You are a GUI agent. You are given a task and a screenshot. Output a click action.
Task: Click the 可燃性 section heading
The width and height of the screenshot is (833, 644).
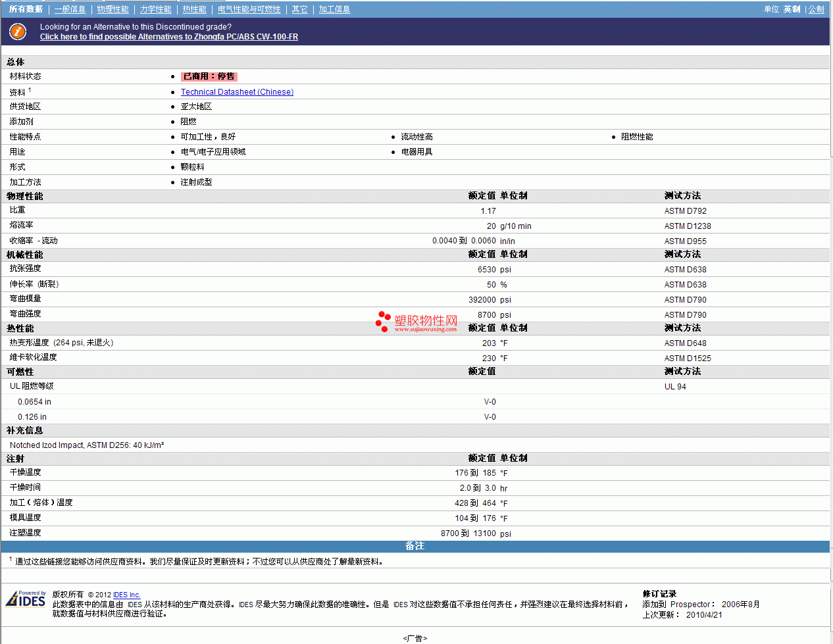(x=20, y=372)
